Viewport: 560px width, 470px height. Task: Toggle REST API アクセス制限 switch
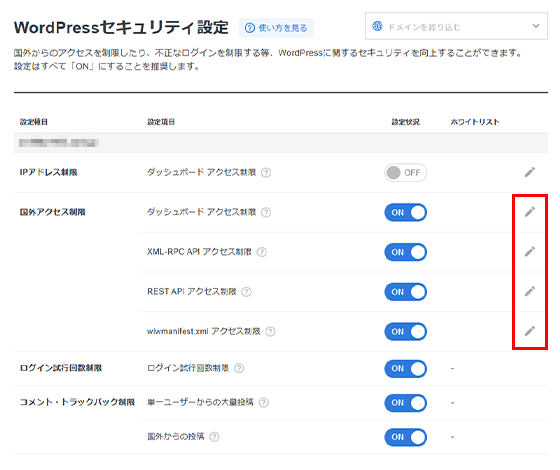pyautogui.click(x=405, y=292)
